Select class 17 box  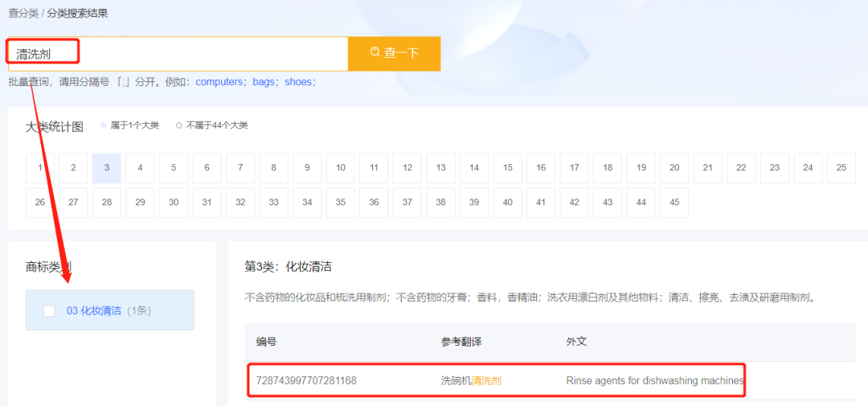[575, 168]
